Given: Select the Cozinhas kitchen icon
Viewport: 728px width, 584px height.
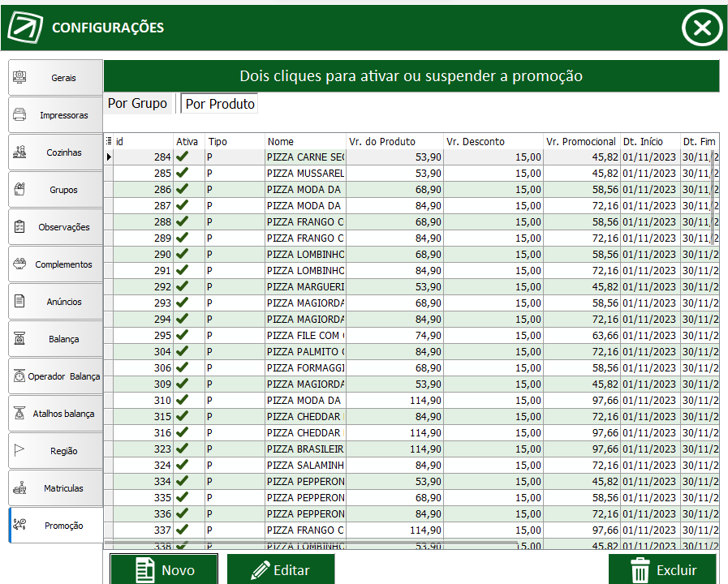Looking at the screenshot, I should (19, 152).
